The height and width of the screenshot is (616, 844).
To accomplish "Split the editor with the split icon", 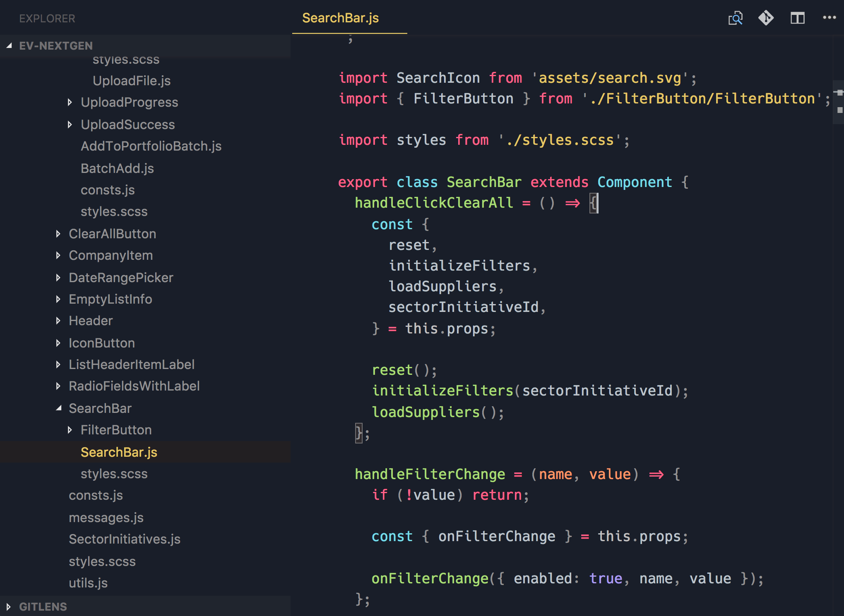I will pos(797,18).
